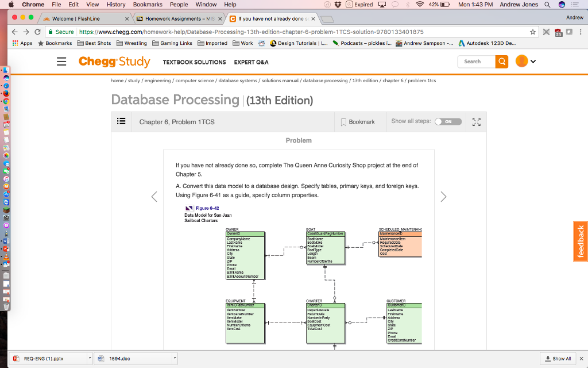
Task: Click the orange feedback tab on the right
Action: click(x=579, y=241)
